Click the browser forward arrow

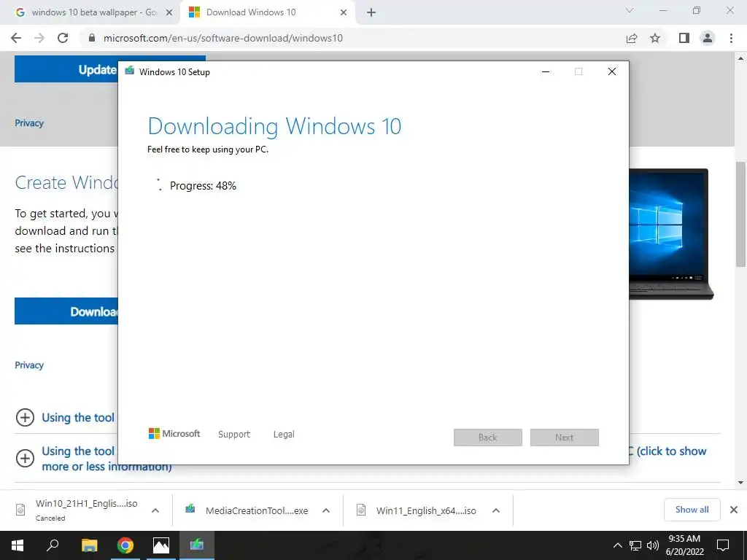click(39, 38)
